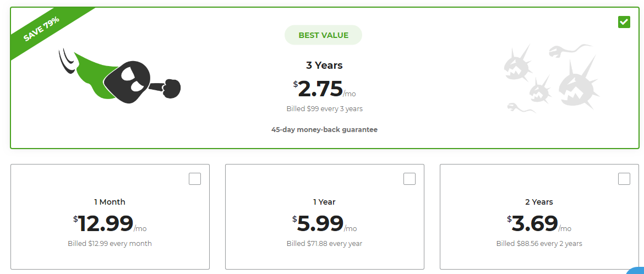Click 'Billed $99 every 3 years' text
Screen dimensions: 644x274
[324, 109]
